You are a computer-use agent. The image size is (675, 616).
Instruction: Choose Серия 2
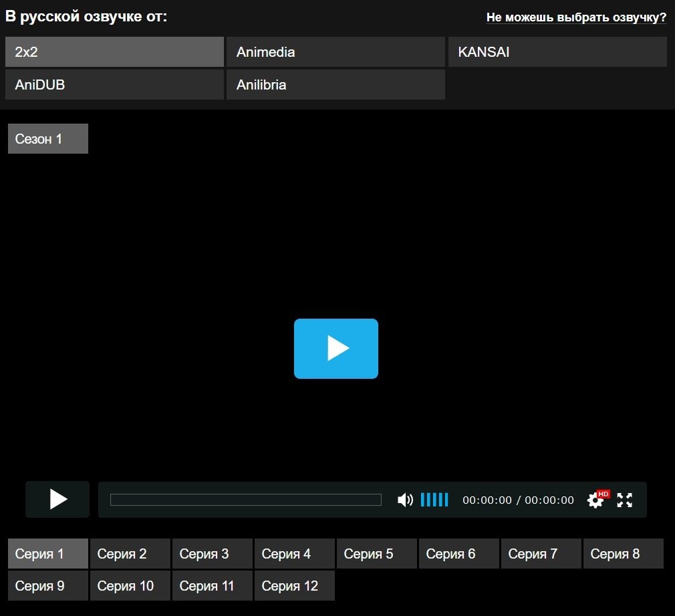[130, 554]
